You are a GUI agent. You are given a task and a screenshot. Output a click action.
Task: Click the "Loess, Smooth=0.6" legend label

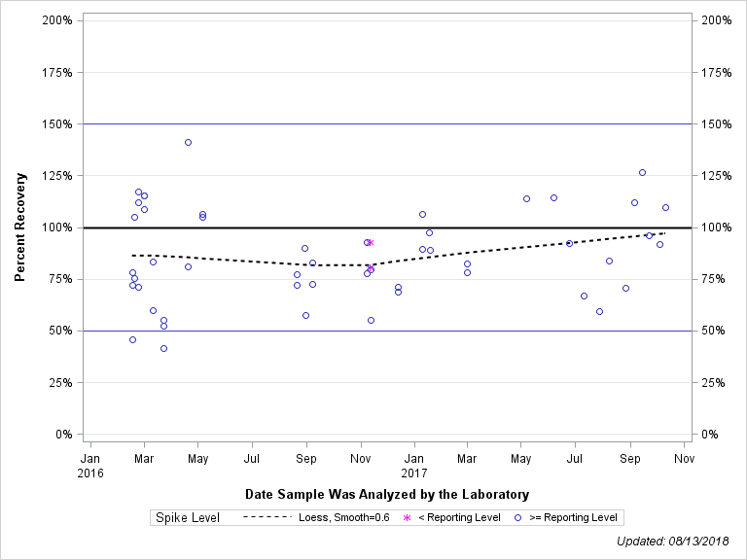pyautogui.click(x=344, y=517)
